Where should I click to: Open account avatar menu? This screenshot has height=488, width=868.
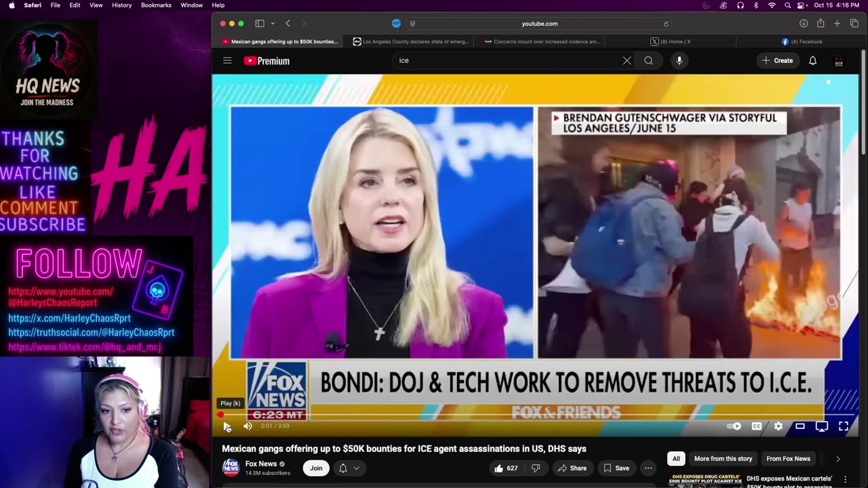pos(839,60)
